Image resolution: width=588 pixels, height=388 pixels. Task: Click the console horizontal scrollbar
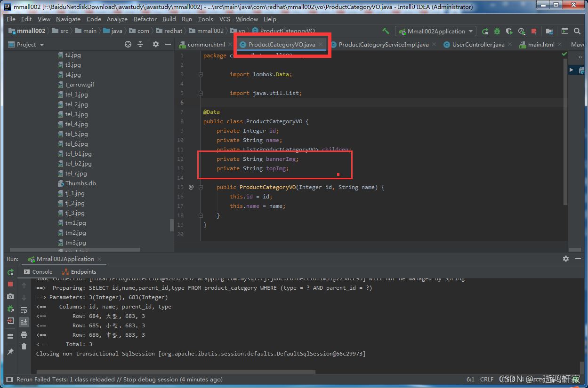pos(176,371)
